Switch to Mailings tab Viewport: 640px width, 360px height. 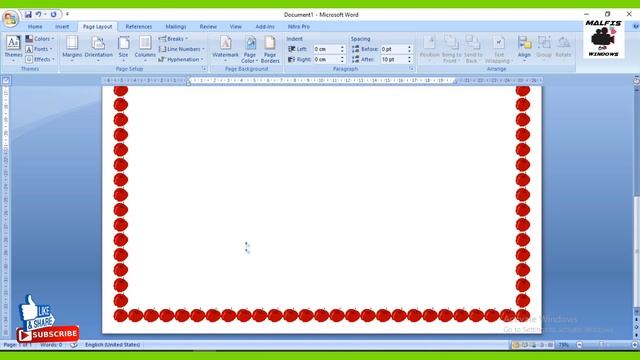[176, 27]
